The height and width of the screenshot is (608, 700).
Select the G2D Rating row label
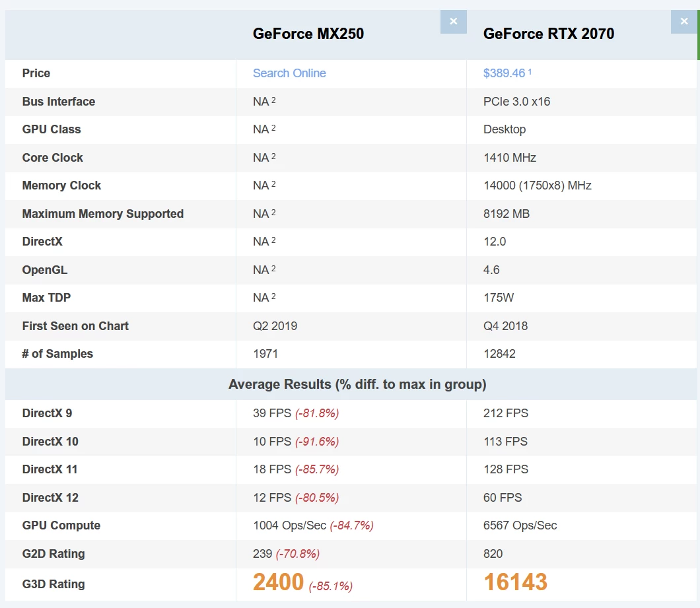tap(53, 554)
